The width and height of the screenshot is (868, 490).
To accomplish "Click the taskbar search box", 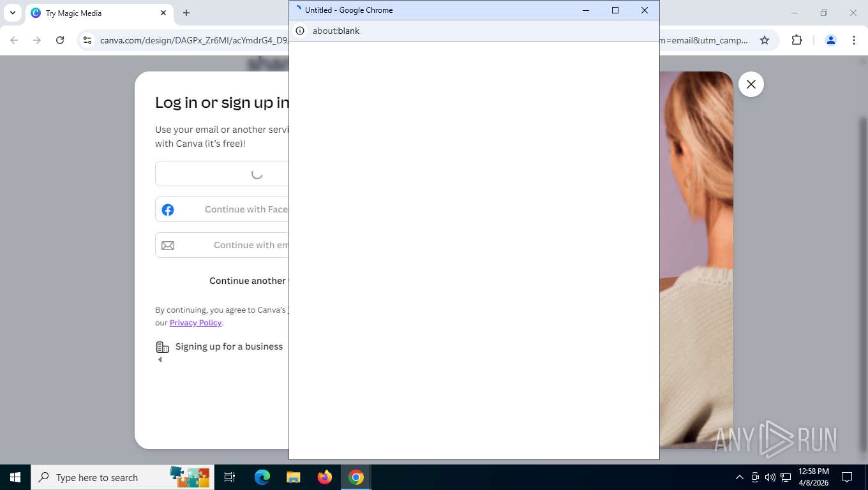I will point(123,477).
